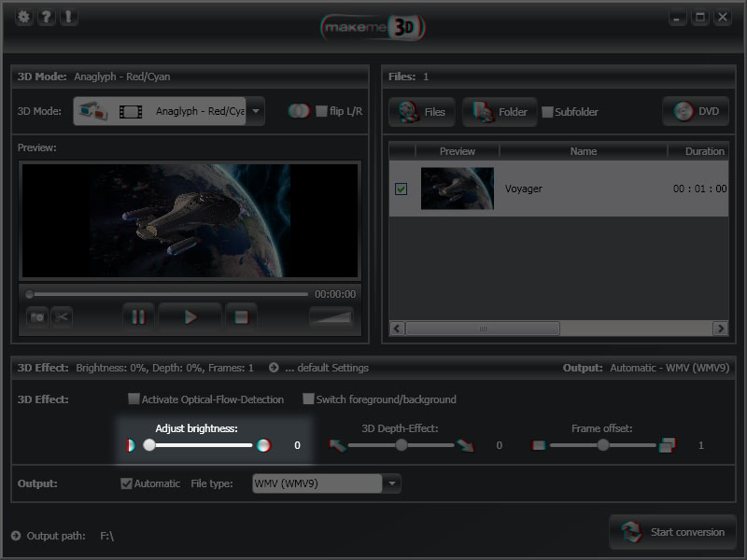
Task: Expand the 3D Mode dropdown arrow
Action: pos(255,111)
